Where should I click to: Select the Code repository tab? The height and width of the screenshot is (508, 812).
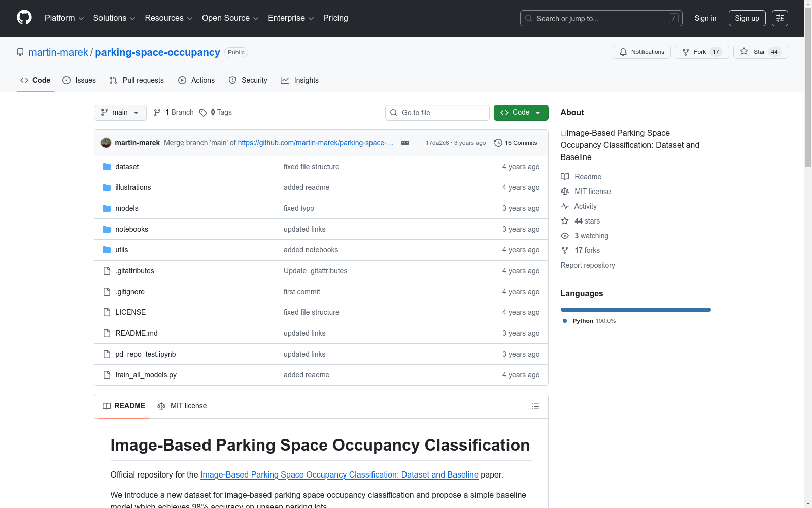(36, 80)
